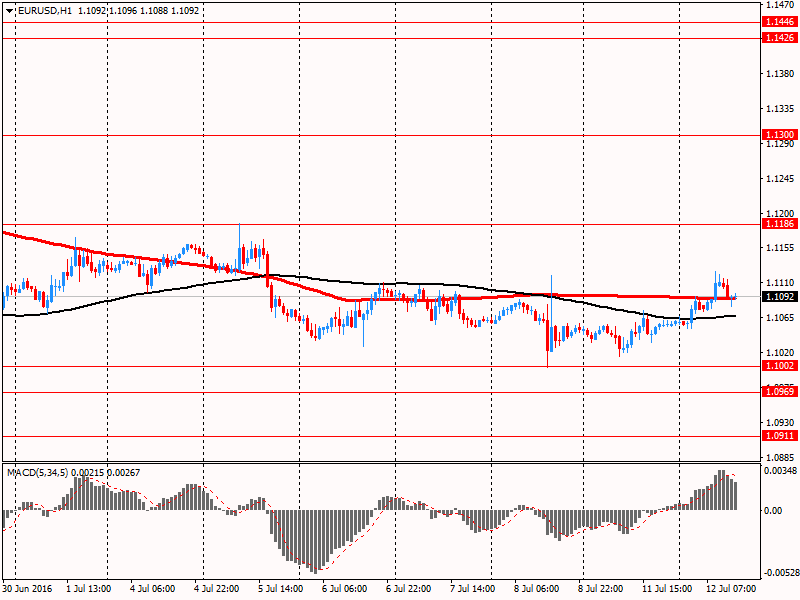Select the 1.1426 red price level label
Image resolution: width=800 pixels, height=600 pixels.
click(x=780, y=38)
